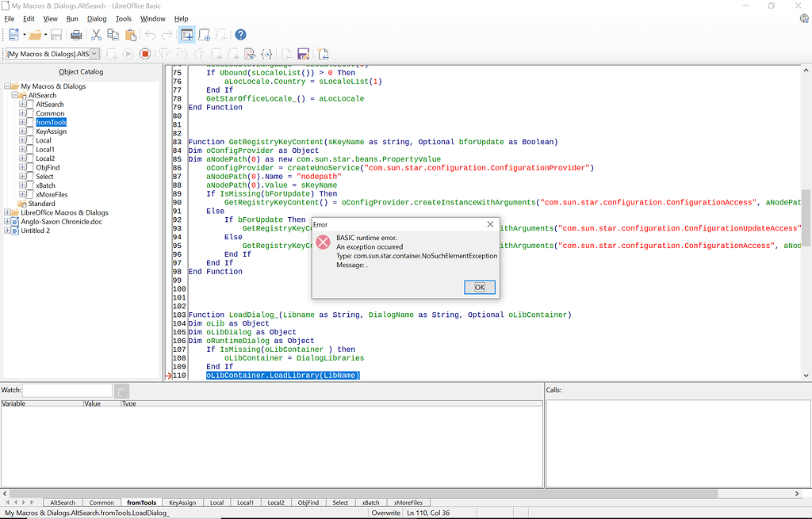The width and height of the screenshot is (812, 519).
Task: Click the Stop macro red button
Action: 145,54
